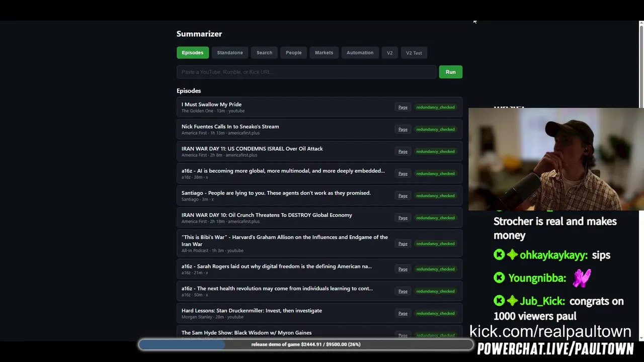Select a16z next health revolution title
Screen dimensions: 644x362
coord(277,289)
